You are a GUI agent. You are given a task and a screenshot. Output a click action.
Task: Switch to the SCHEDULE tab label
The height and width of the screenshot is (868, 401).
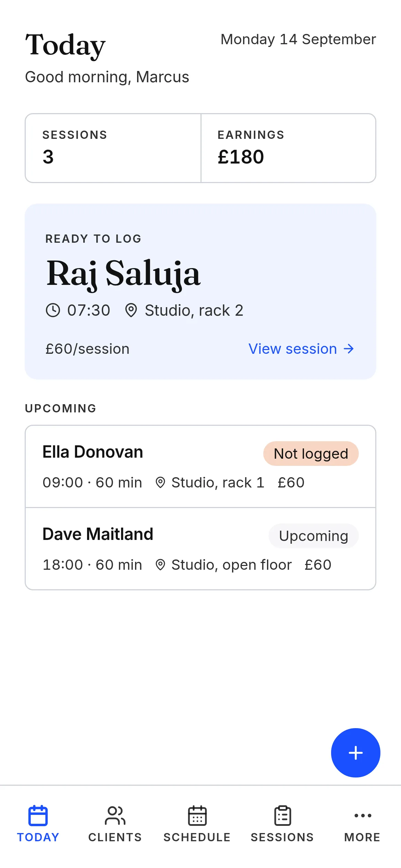click(197, 837)
